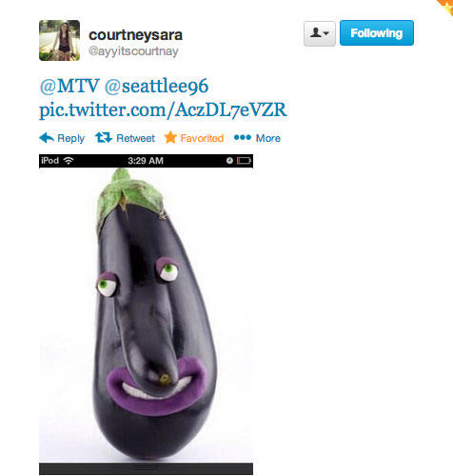Toggle the Following button

coord(377,33)
